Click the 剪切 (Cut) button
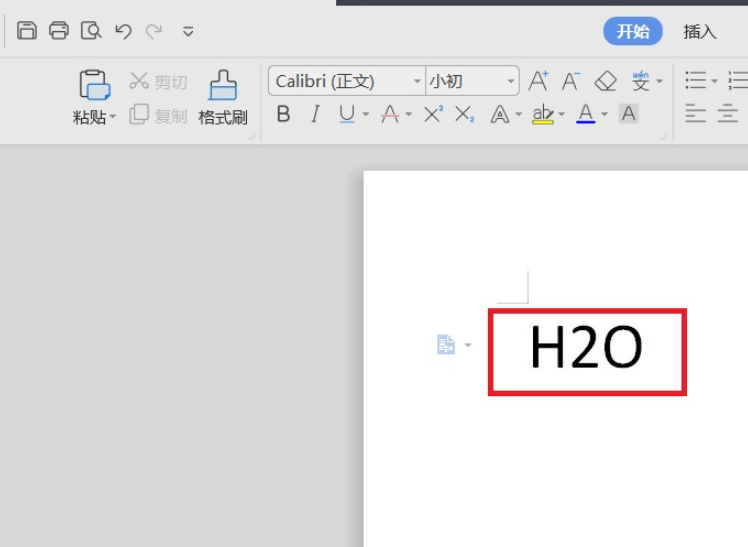The image size is (748, 547). pyautogui.click(x=158, y=82)
